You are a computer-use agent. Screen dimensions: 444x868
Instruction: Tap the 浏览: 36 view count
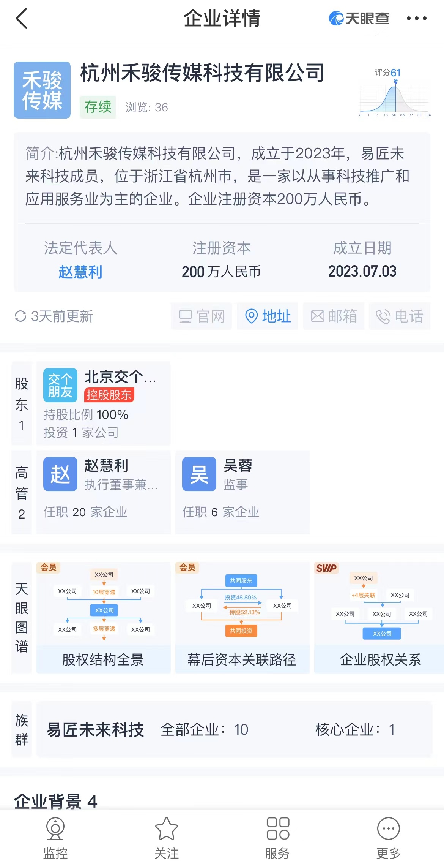[x=147, y=107]
